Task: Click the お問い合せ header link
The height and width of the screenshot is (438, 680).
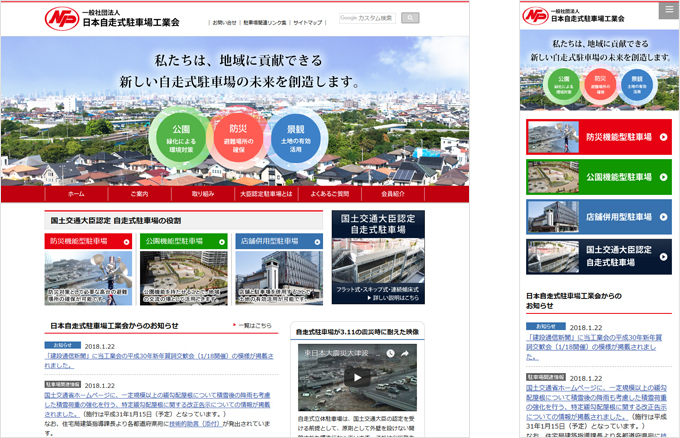Action: (225, 21)
